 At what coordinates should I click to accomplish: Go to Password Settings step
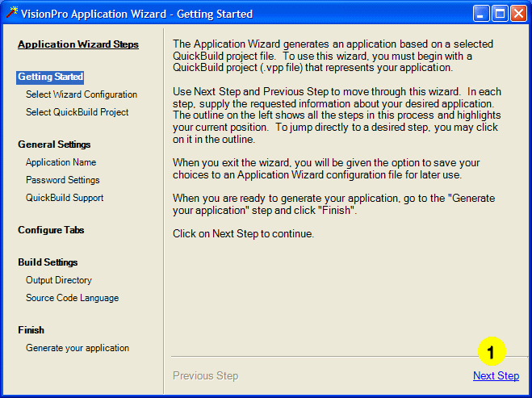[62, 180]
